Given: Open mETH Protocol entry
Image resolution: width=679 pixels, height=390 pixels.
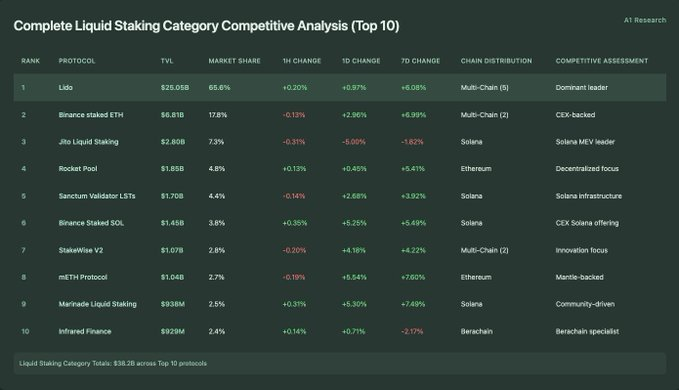Looking at the screenshot, I should 83,277.
